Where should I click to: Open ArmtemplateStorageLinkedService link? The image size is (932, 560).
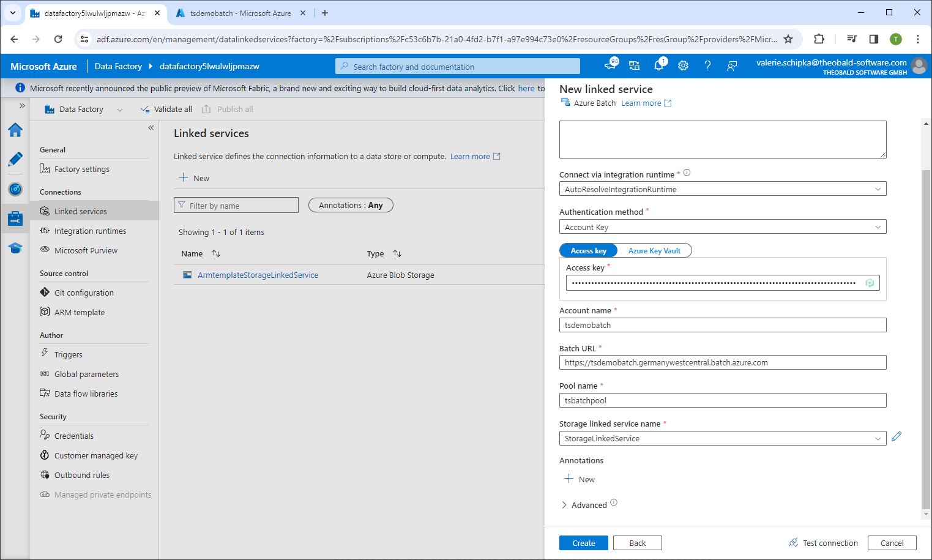point(258,275)
